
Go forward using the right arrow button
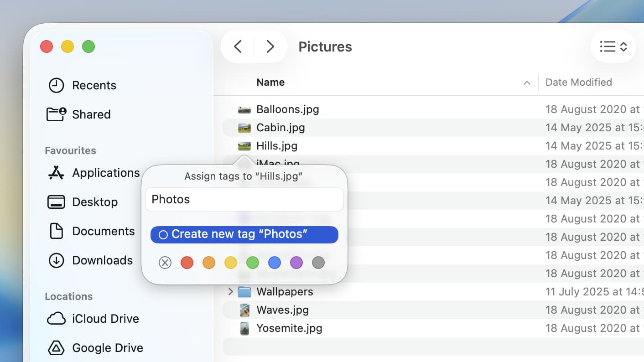click(270, 47)
